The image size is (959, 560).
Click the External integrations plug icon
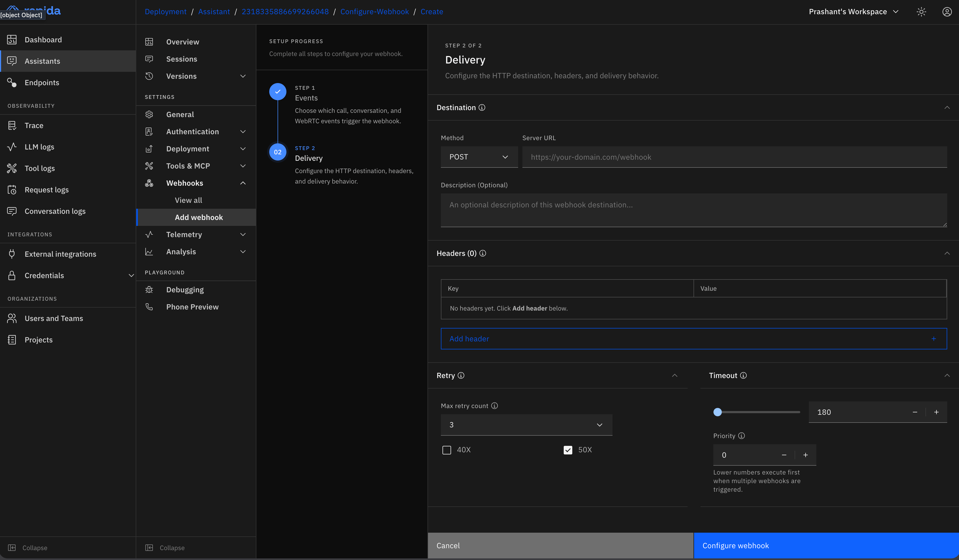12,254
